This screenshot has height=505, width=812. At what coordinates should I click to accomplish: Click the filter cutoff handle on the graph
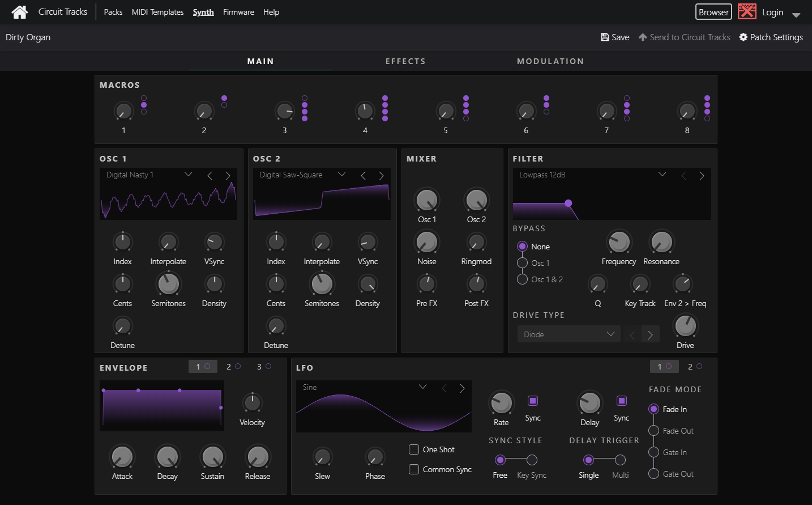click(x=568, y=203)
